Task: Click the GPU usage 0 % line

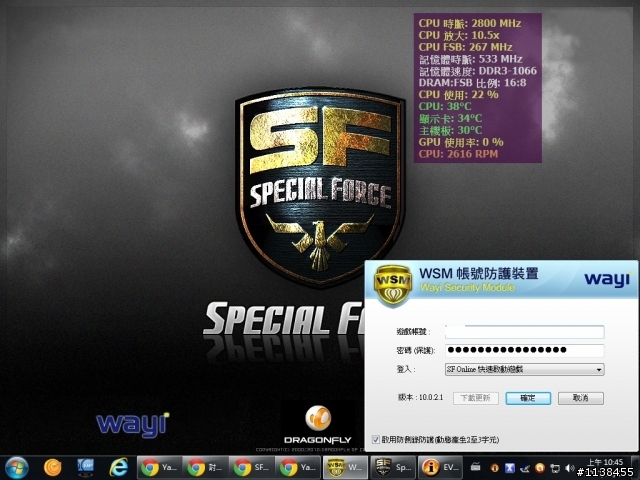Action: [461, 142]
